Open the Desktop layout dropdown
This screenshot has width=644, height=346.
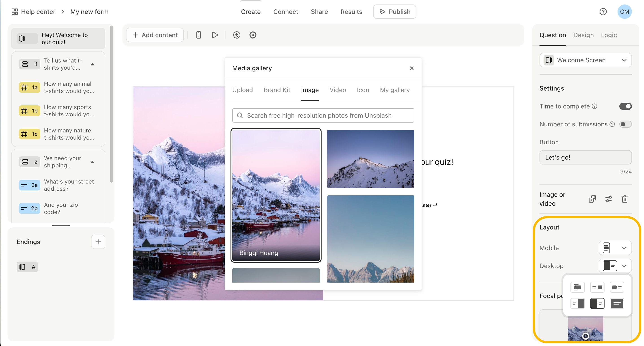615,266
